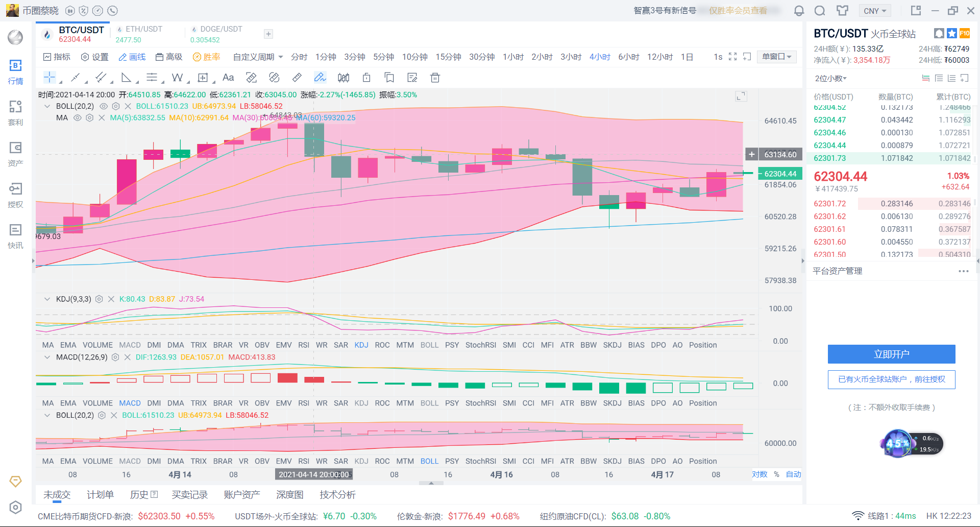The width and height of the screenshot is (980, 527).
Task: Open the search icon in title bar
Action: pos(820,11)
